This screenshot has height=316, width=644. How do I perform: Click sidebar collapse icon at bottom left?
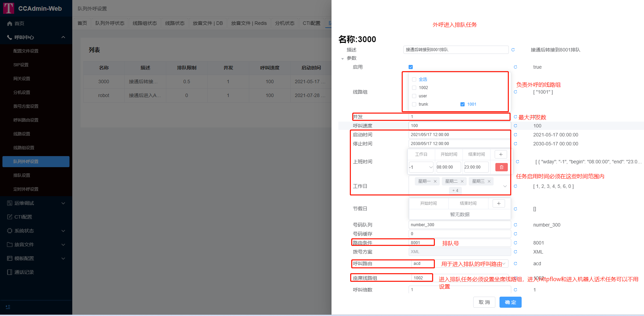point(8,307)
